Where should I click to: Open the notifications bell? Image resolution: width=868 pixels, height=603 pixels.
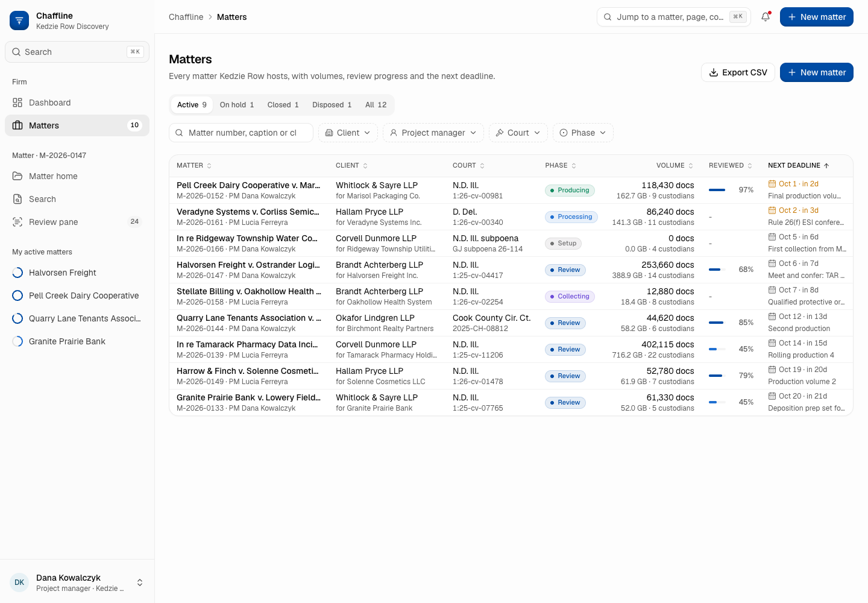[766, 17]
